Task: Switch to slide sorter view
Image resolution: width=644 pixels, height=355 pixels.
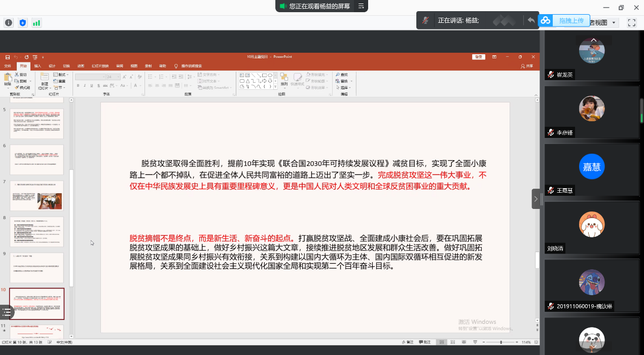Action: click(453, 342)
